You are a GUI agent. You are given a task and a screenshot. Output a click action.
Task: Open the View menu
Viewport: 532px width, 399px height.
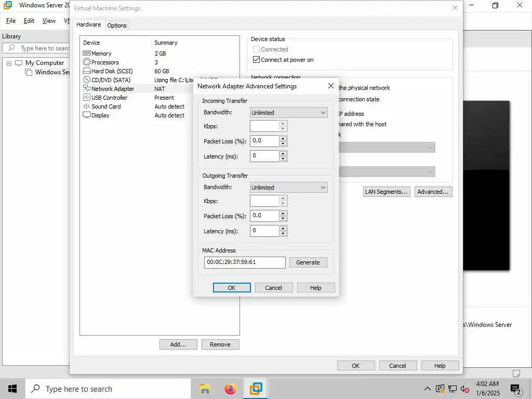tap(49, 21)
